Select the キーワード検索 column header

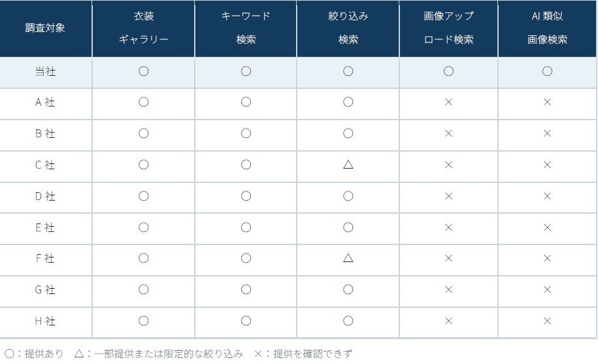246,28
